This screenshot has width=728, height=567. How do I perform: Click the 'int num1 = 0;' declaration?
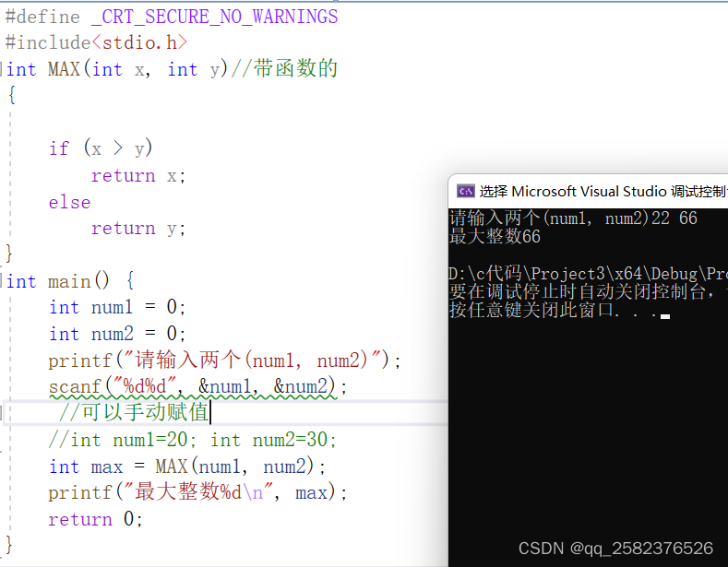117,307
